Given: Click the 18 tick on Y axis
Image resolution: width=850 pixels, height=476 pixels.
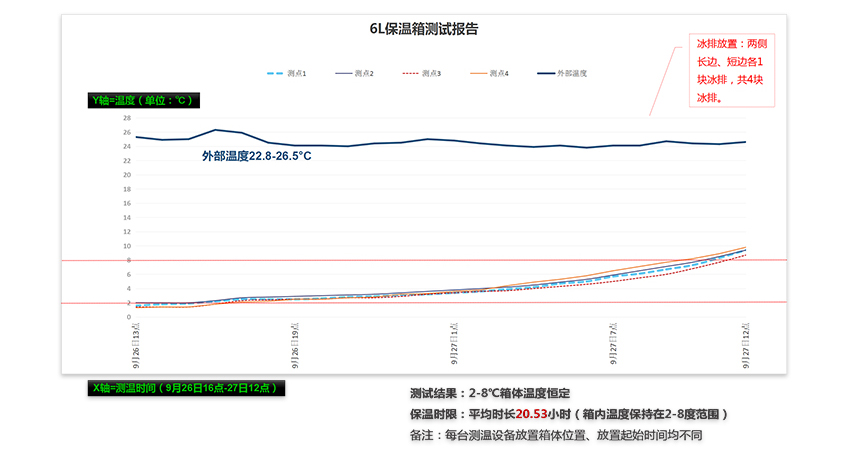Looking at the screenshot, I should pos(127,189).
